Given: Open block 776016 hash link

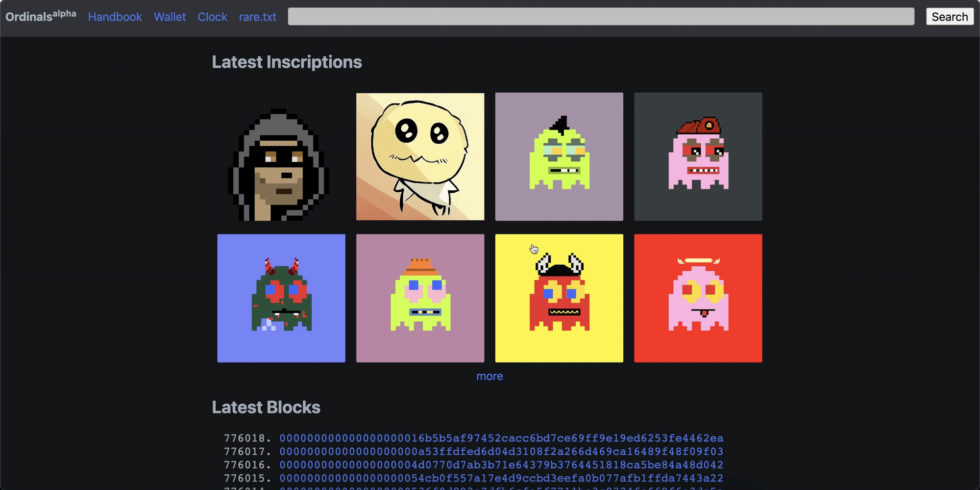Looking at the screenshot, I should pyautogui.click(x=501, y=464).
